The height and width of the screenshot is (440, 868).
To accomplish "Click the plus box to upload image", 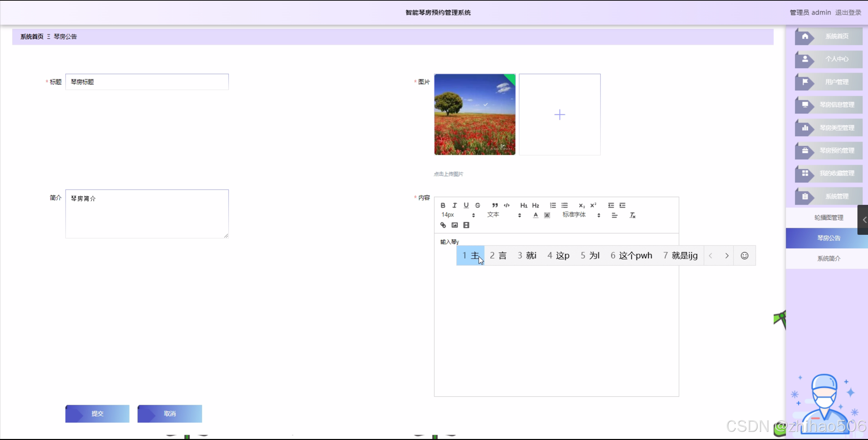I will [x=559, y=115].
